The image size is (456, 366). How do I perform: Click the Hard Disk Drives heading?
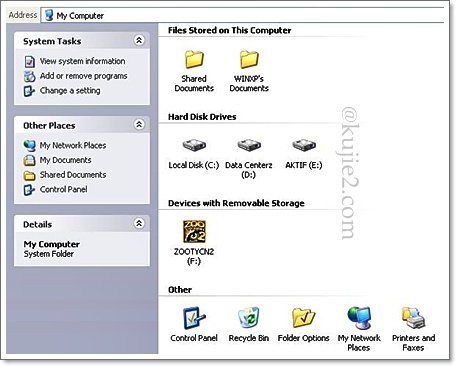click(202, 117)
